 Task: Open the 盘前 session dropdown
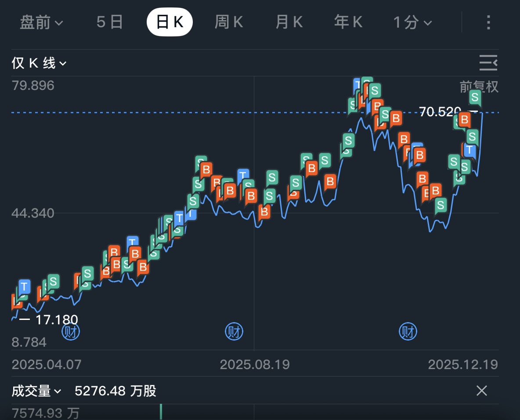[41, 22]
